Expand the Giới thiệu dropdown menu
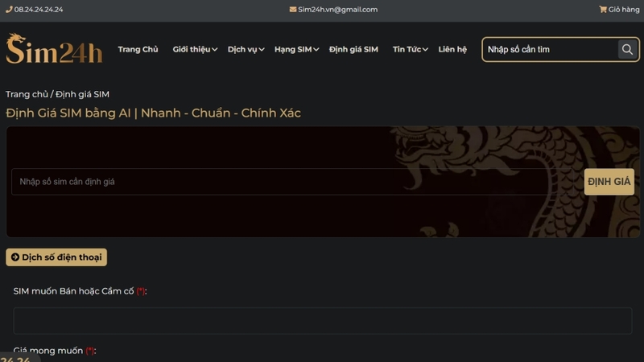 tap(195, 49)
